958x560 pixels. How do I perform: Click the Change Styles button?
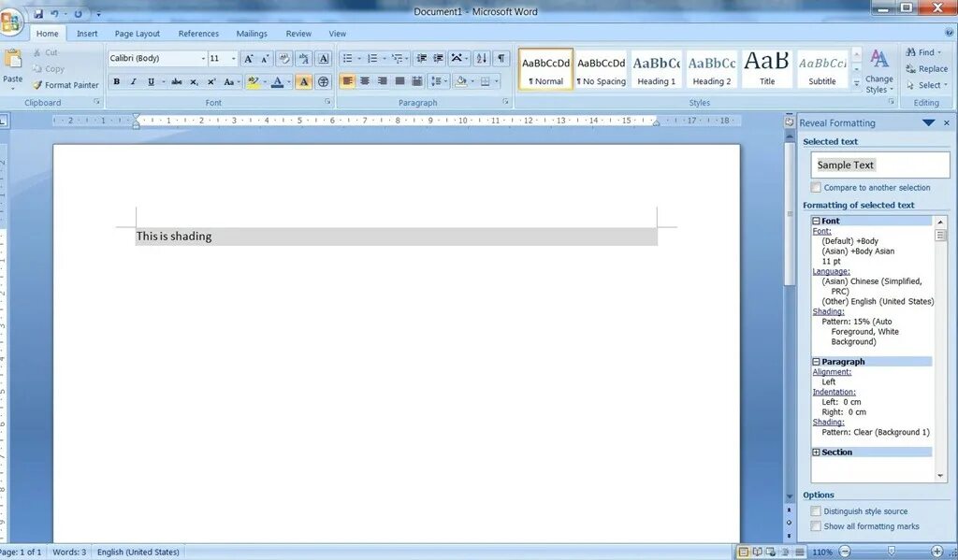[x=879, y=71]
